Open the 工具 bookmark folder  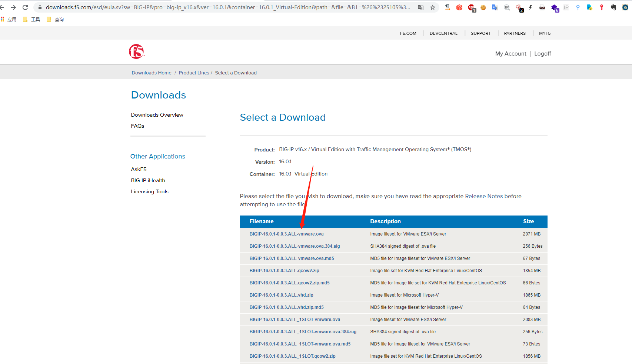tap(31, 19)
